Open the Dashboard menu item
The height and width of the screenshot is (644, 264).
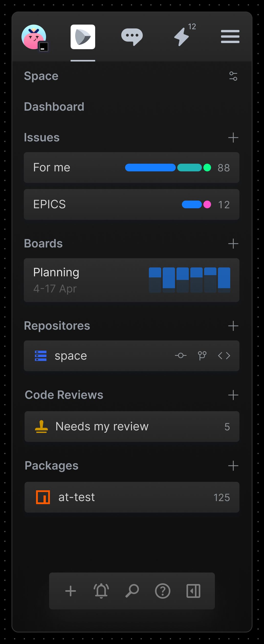(54, 107)
